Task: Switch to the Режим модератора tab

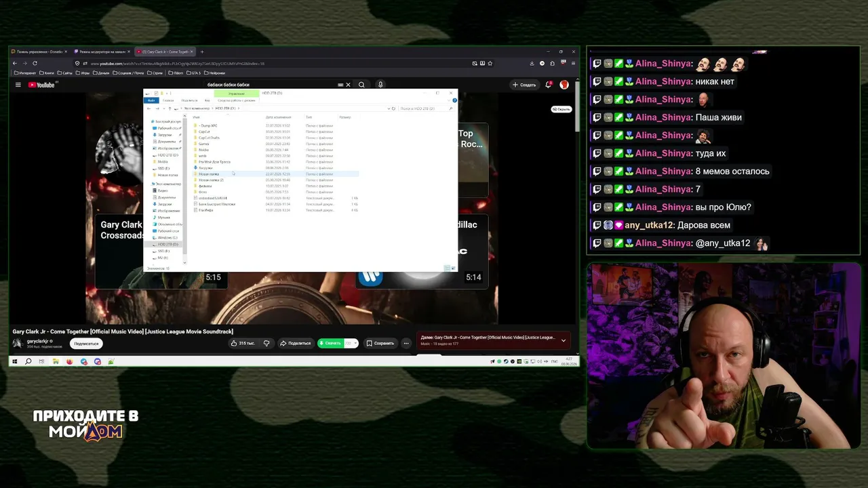Action: tap(102, 52)
